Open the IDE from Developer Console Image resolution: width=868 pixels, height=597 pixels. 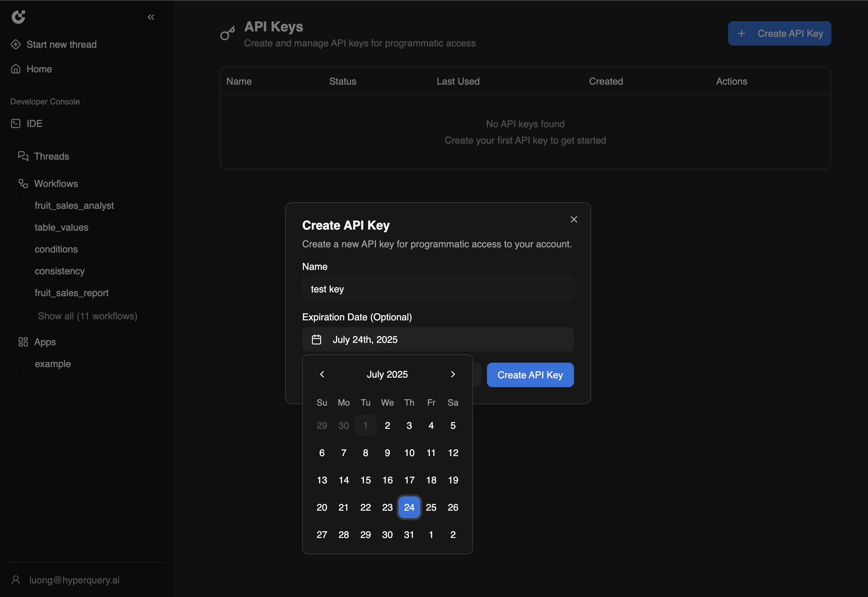(34, 123)
